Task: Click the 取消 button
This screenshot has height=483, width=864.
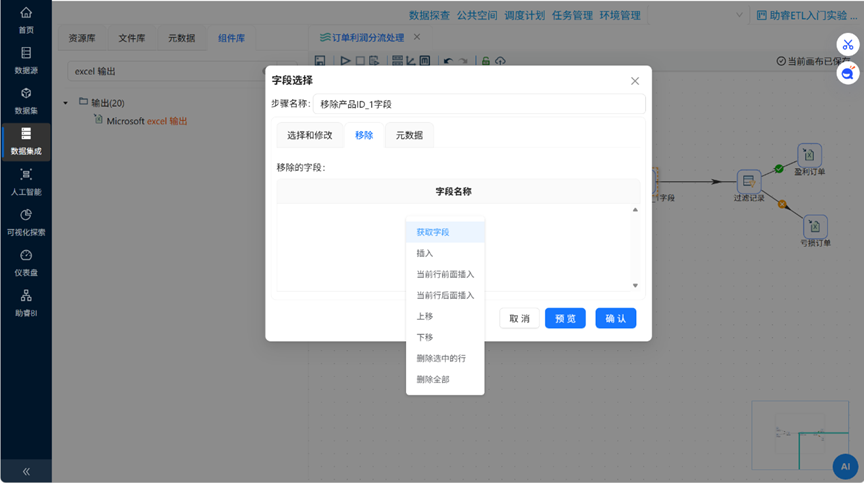Action: [x=519, y=318]
